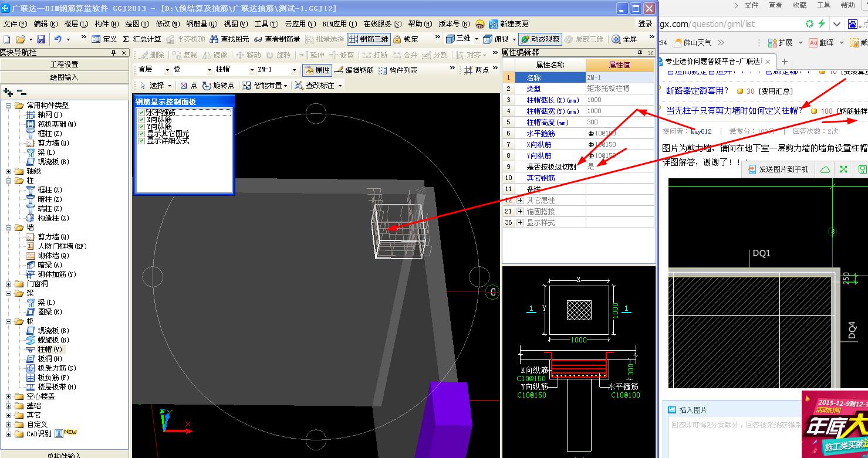
Task: Open 查看钢筋量 tool
Action: pos(277,39)
